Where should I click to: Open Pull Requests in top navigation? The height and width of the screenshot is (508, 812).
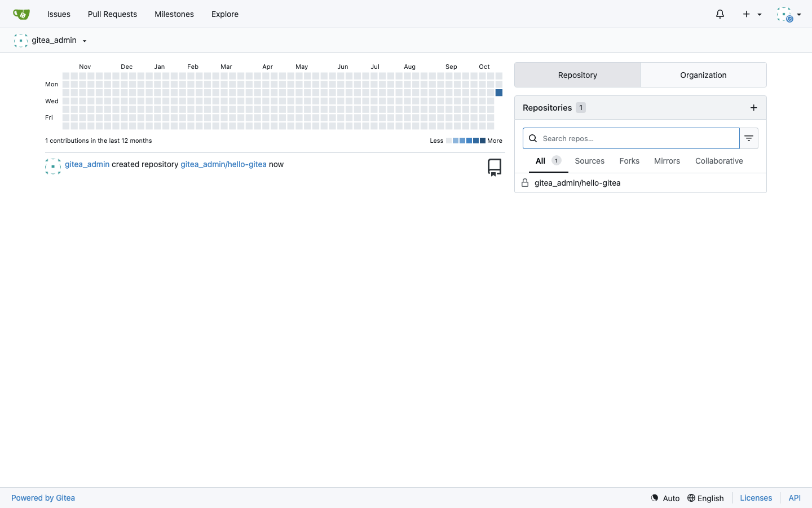112,14
